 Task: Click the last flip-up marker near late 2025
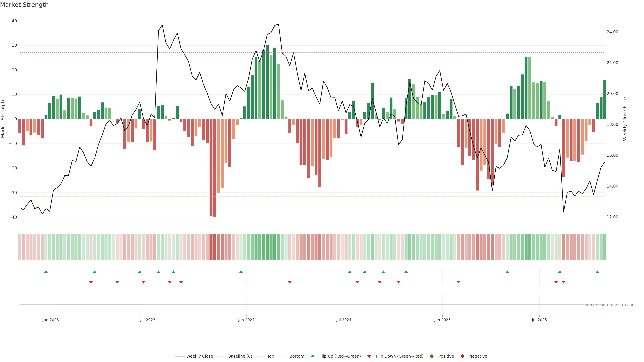[x=597, y=272]
